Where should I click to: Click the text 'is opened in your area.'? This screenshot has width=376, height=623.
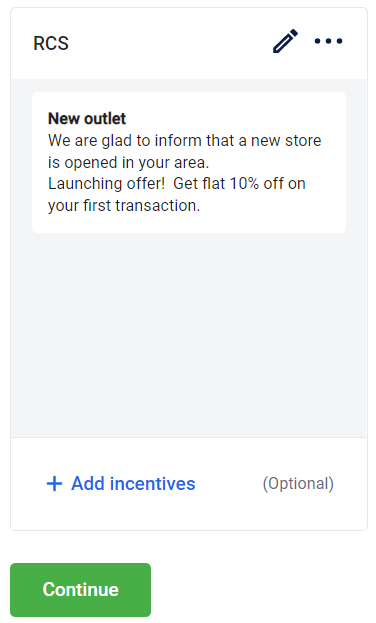pos(128,163)
